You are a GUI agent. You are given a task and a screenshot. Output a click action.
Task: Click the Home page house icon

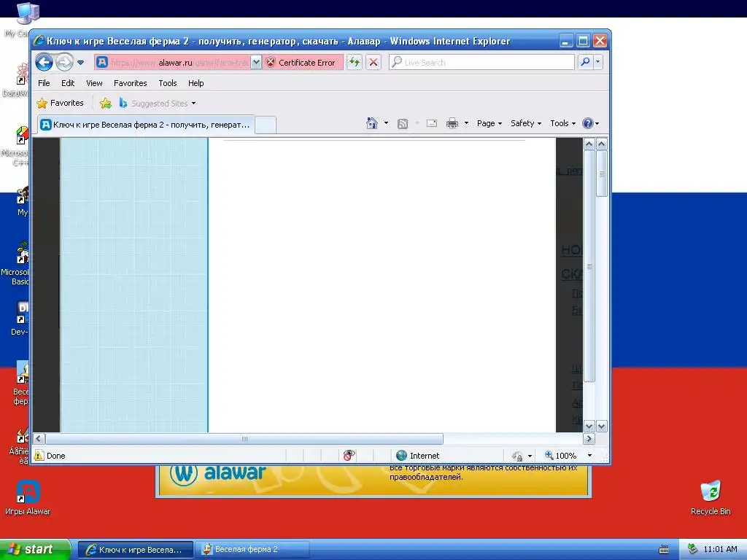point(372,123)
